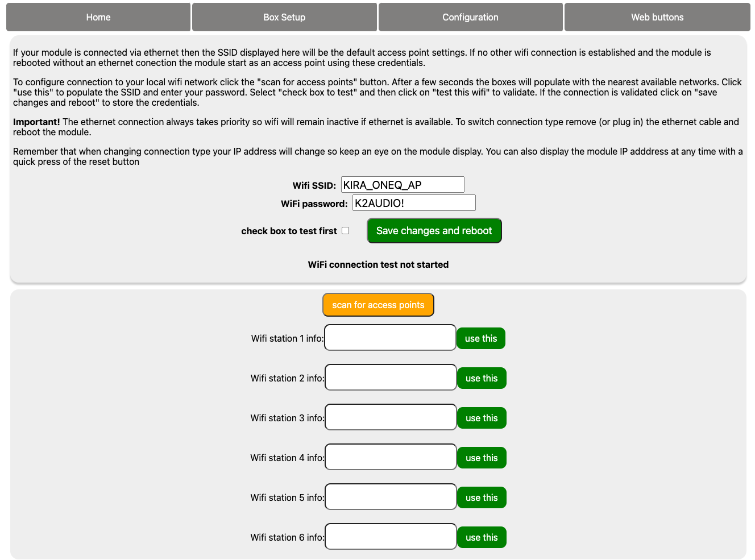Viewport: 755px width, 560px height.
Task: Click scan for access points button
Action: point(378,305)
